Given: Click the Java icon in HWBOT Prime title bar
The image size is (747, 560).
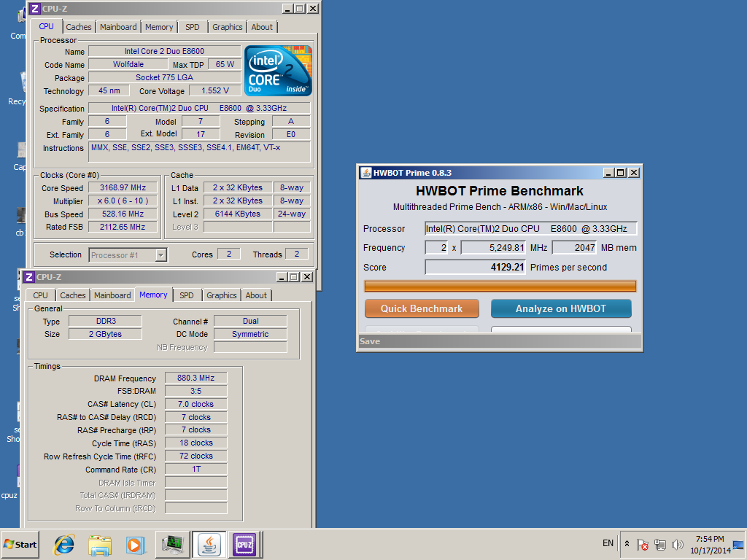Looking at the screenshot, I should click(x=366, y=173).
